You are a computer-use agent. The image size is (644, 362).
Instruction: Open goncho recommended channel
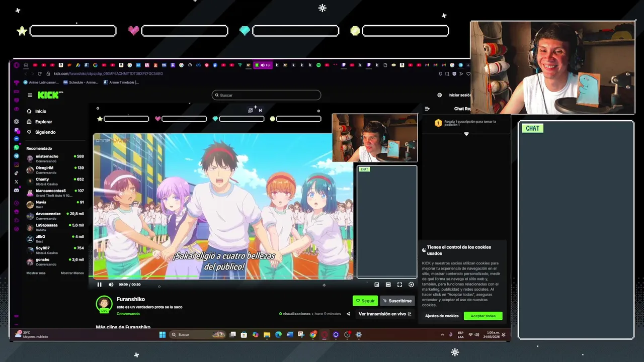tap(55, 261)
